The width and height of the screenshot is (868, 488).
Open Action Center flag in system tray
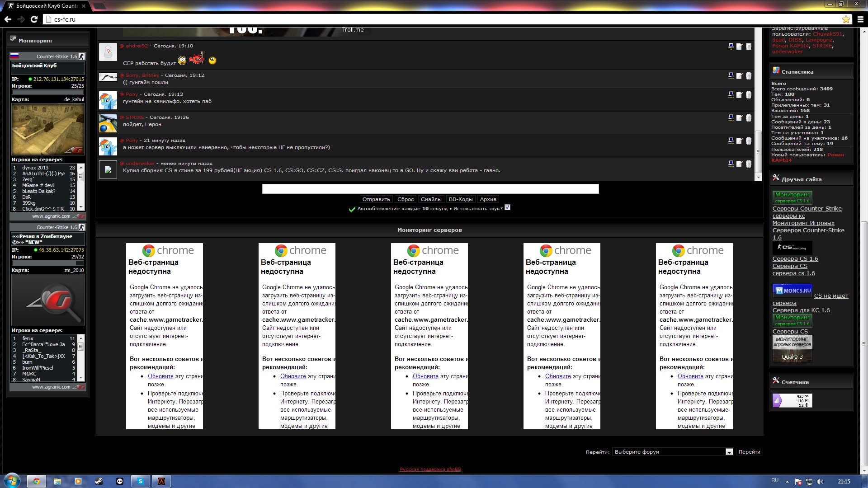798,482
